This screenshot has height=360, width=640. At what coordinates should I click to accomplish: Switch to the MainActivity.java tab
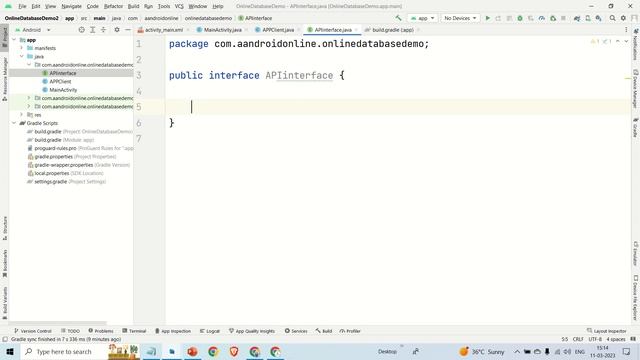[222, 30]
